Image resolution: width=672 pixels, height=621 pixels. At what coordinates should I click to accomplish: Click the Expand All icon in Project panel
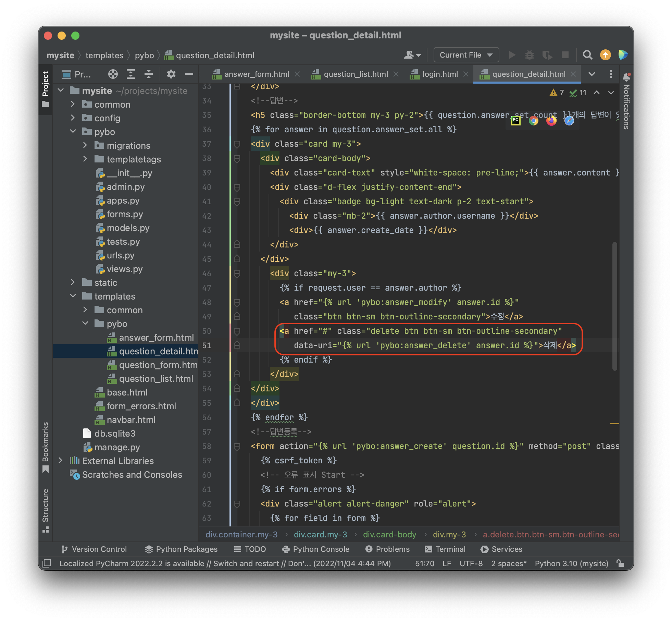tap(131, 74)
